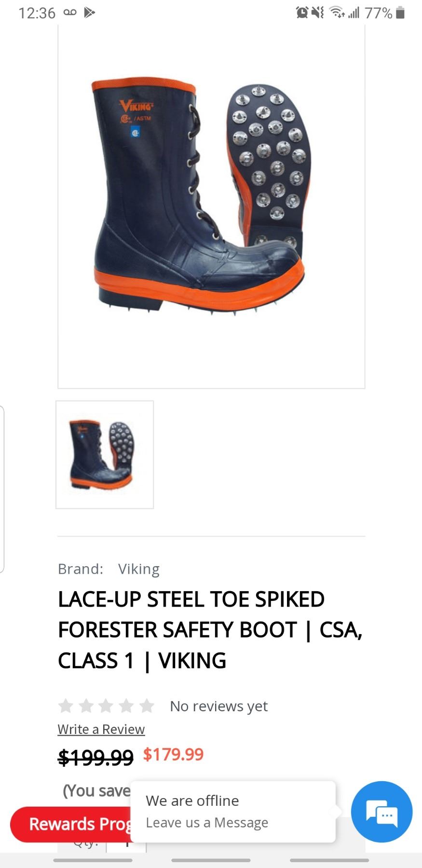422x868 pixels.
Task: Tap the battery icon in status bar
Action: click(400, 13)
